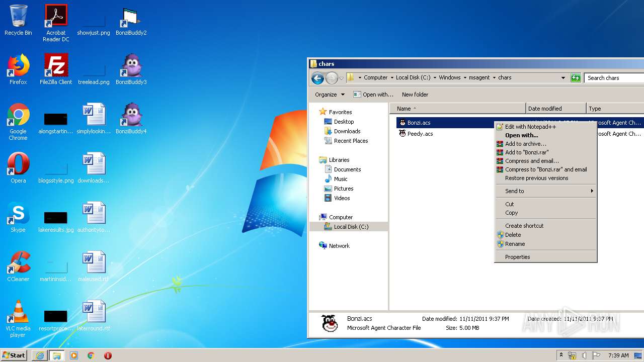Choose Restore previous versions entry
The height and width of the screenshot is (362, 644).
(x=546, y=178)
